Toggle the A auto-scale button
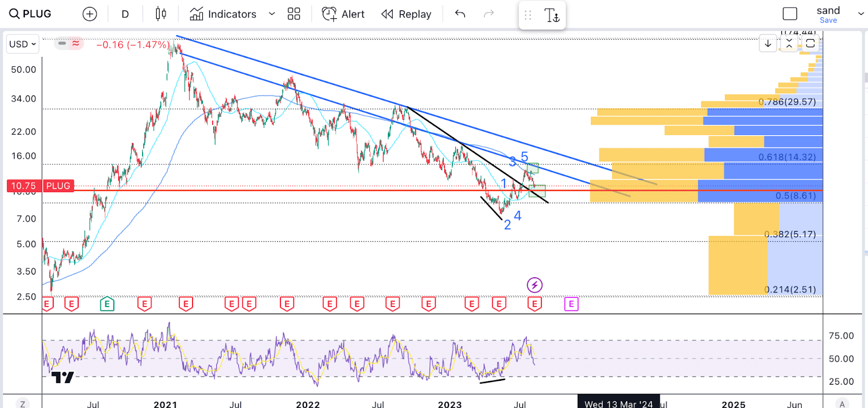 click(x=842, y=404)
